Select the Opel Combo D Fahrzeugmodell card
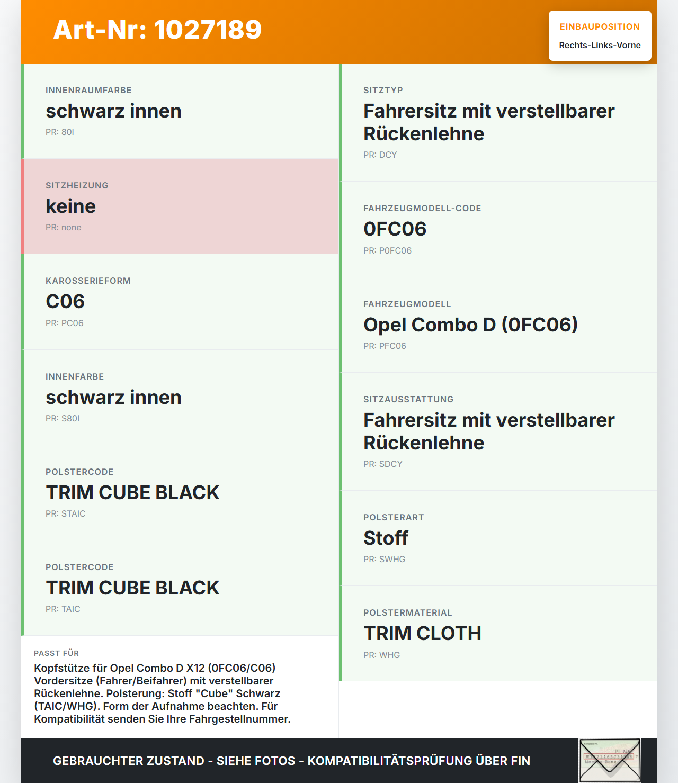 498,325
